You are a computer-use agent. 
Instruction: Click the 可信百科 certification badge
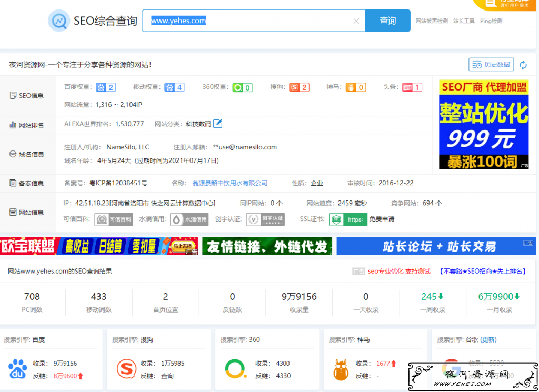[114, 219]
